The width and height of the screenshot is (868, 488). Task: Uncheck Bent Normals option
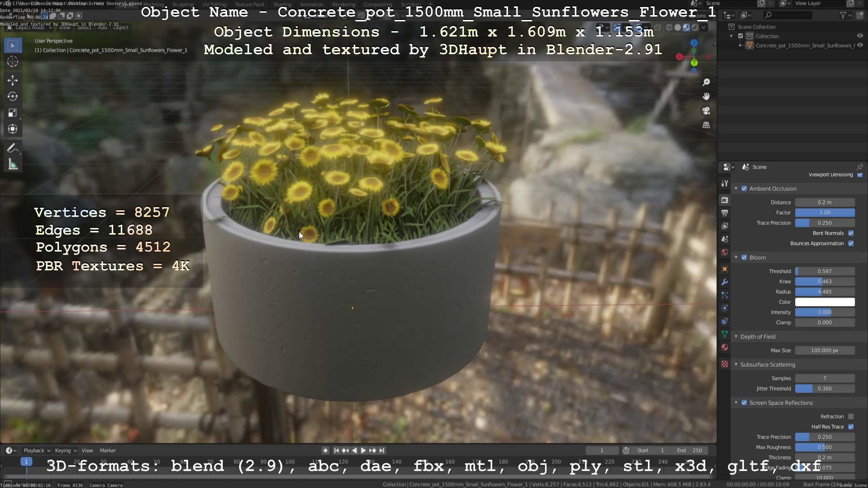tap(851, 233)
